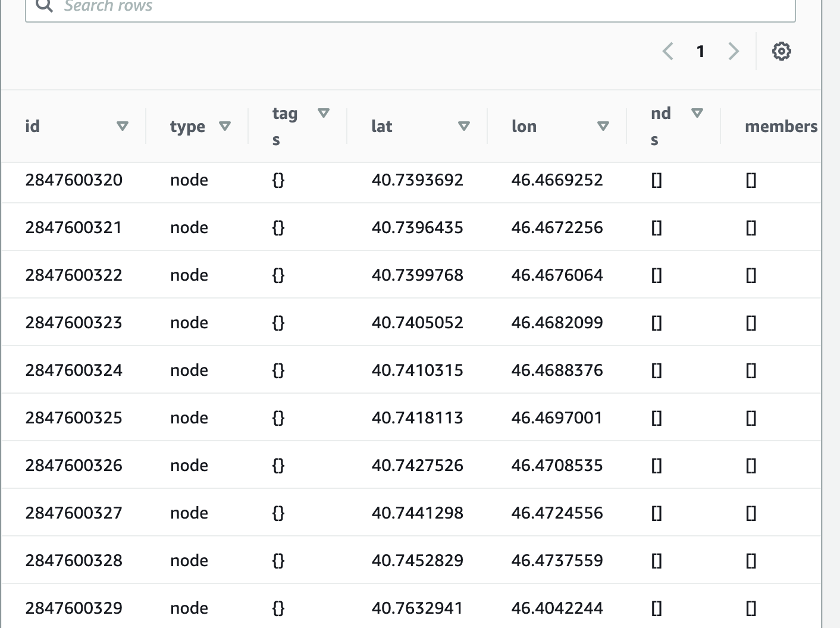840x628 pixels.
Task: Click the members column header
Action: pyautogui.click(x=781, y=126)
